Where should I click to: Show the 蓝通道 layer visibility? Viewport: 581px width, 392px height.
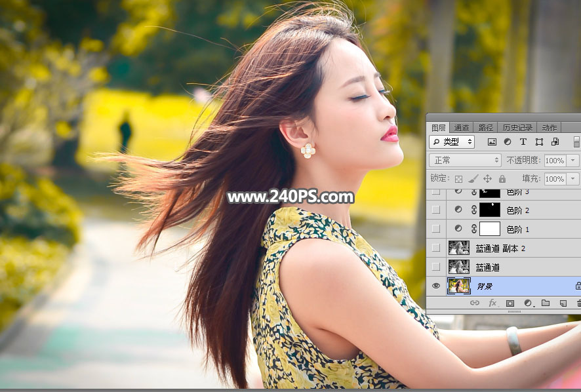point(437,267)
